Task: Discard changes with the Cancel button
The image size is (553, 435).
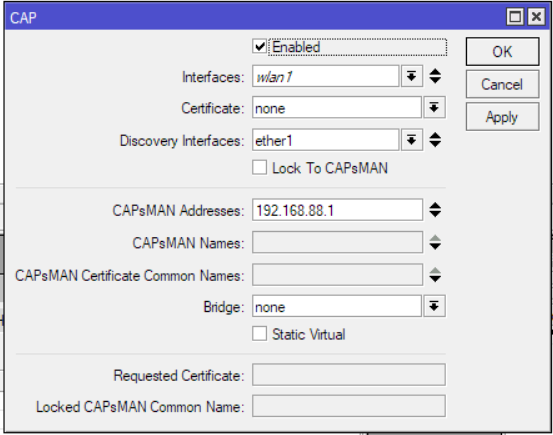Action: click(x=502, y=84)
